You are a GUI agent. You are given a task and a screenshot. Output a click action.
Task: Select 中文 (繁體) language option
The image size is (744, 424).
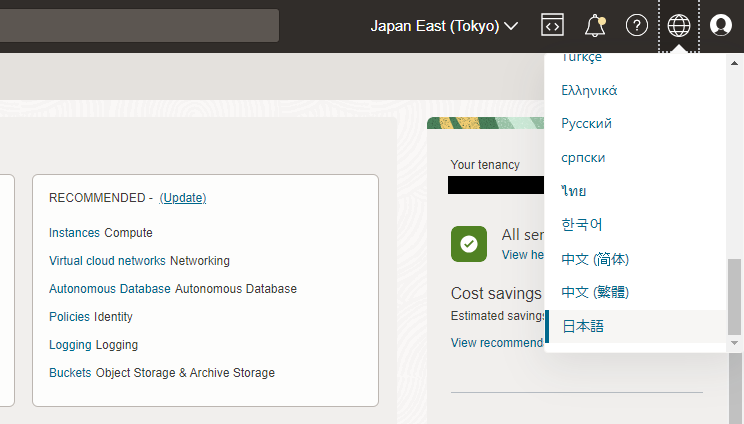click(594, 292)
